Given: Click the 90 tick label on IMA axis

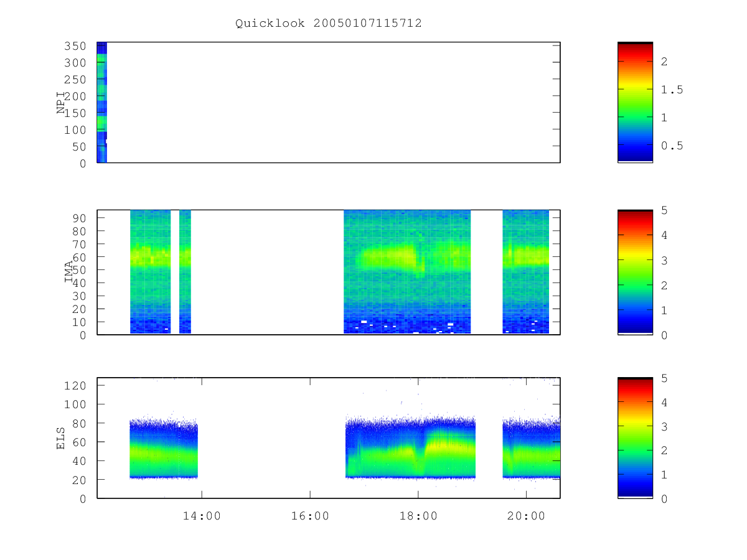Looking at the screenshot, I should tap(79, 218).
